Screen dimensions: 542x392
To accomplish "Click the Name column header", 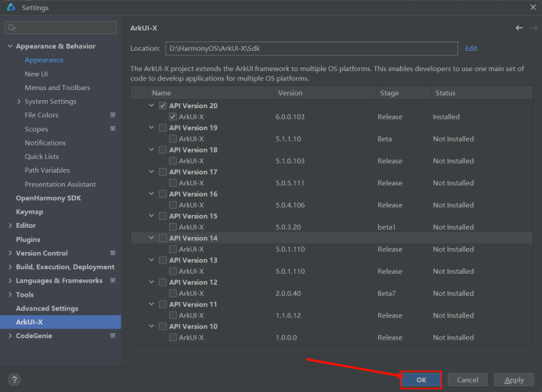I will [x=211, y=93].
